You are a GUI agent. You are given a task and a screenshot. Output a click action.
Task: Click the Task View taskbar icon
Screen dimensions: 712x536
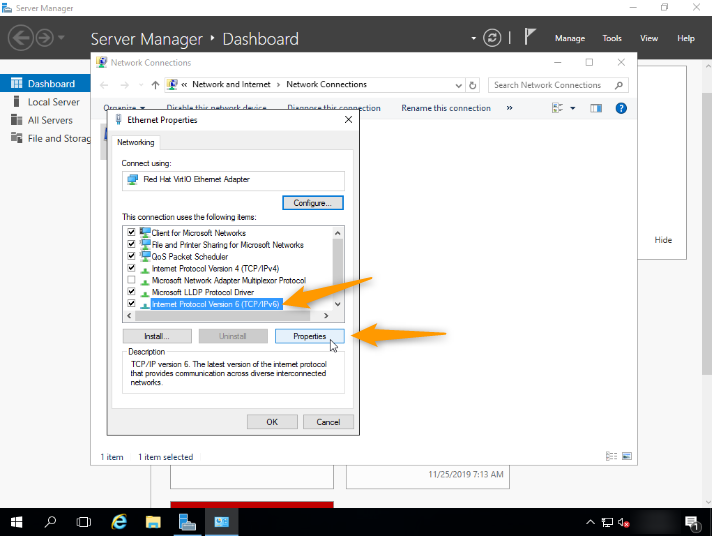pos(84,522)
